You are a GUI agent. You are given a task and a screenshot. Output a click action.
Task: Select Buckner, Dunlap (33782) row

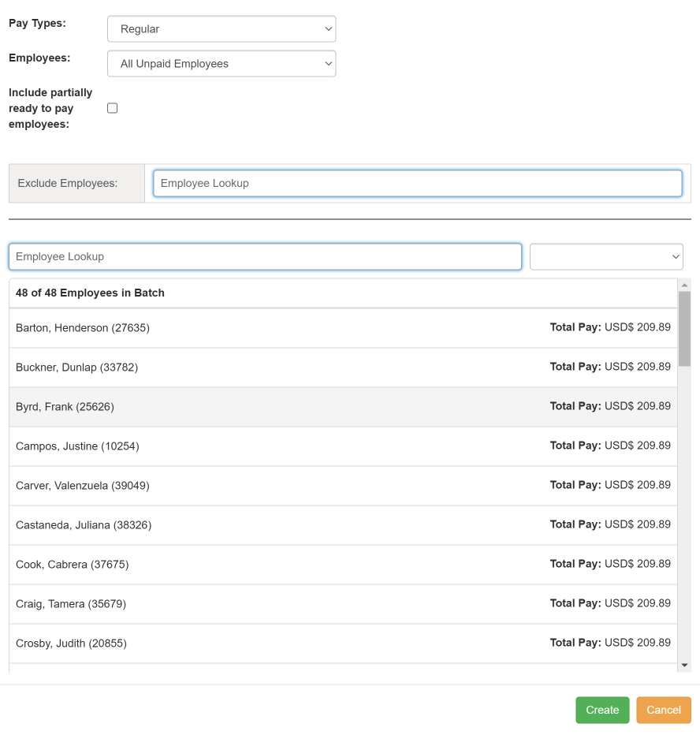pyautogui.click(x=343, y=367)
